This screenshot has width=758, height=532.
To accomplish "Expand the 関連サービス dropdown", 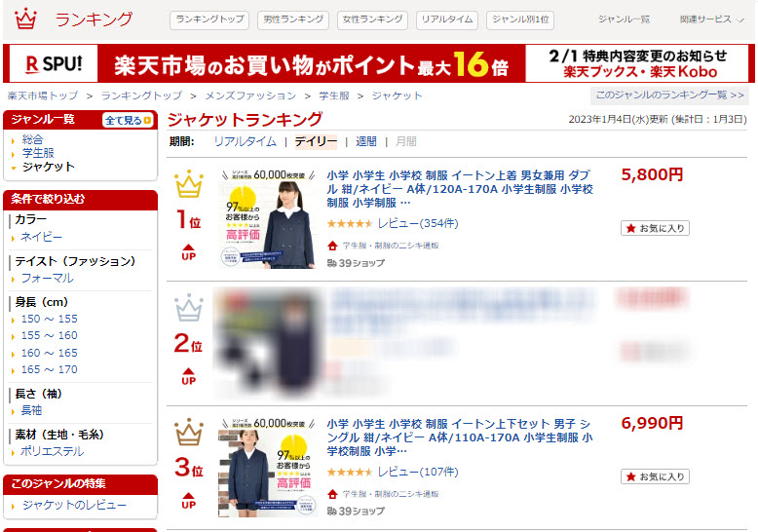I will tap(711, 19).
